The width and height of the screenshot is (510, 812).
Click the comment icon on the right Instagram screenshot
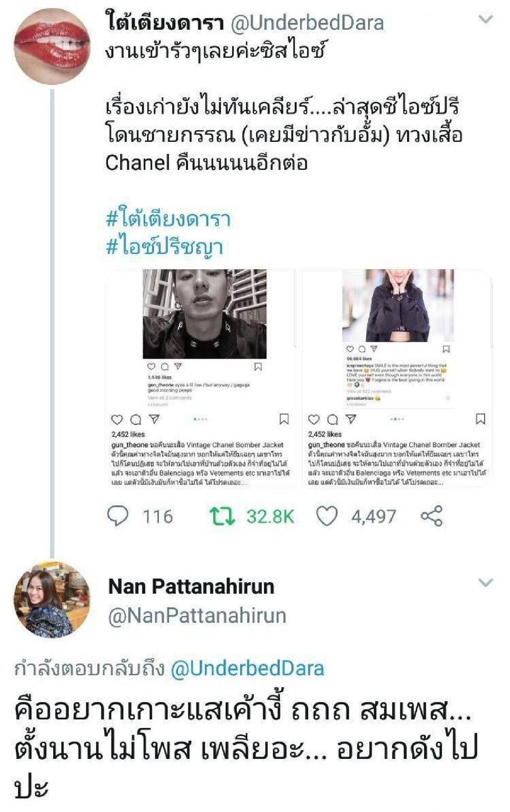[362, 349]
